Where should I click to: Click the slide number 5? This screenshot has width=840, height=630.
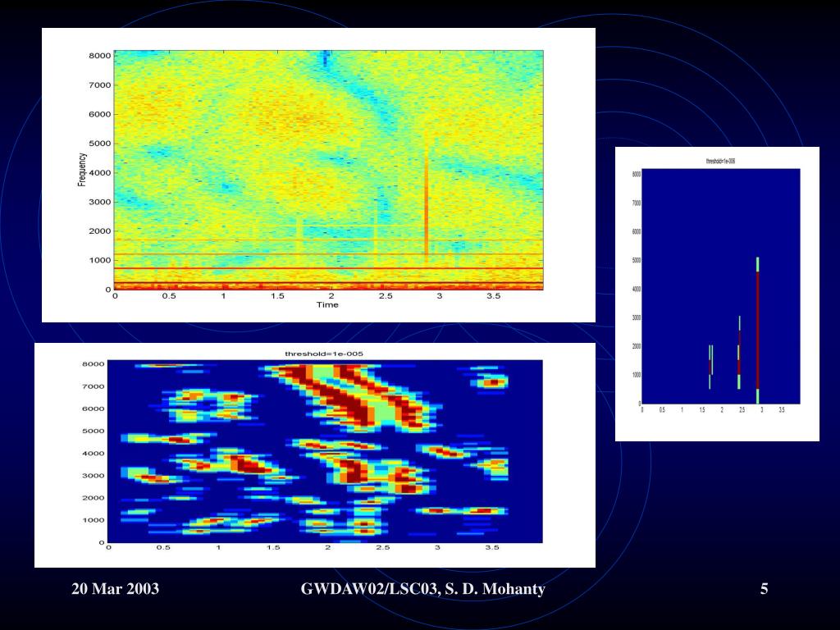tap(764, 589)
